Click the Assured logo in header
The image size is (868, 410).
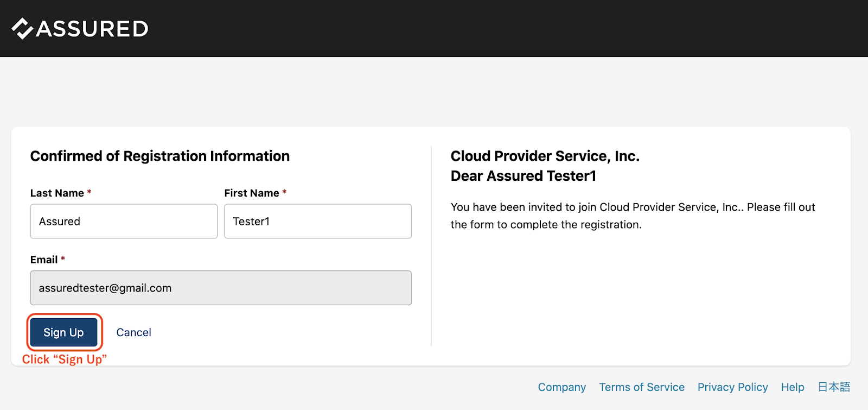pyautogui.click(x=80, y=28)
